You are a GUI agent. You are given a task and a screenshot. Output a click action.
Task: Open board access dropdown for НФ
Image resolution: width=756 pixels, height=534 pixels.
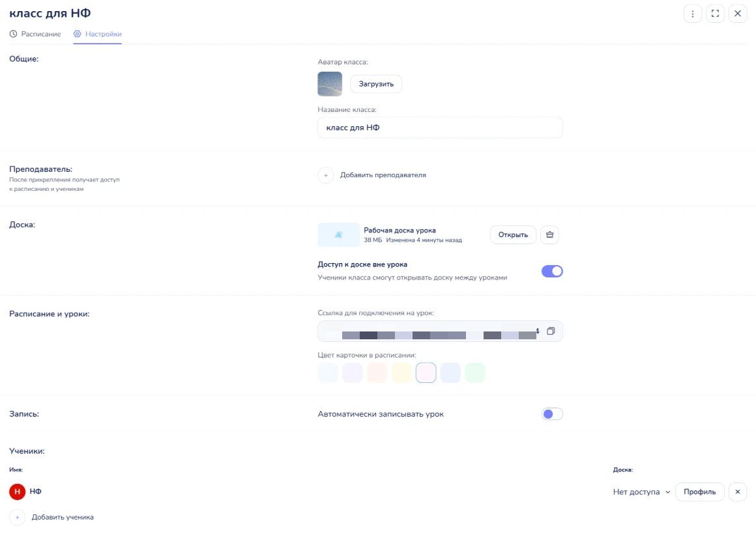(x=641, y=492)
